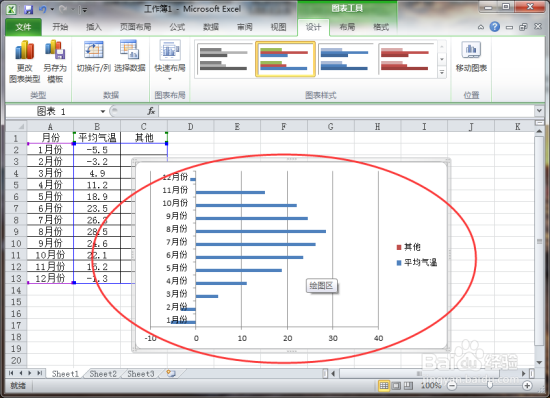Open the Page Layout ribbon tab
Screen dimensions: 550x398
coord(135,27)
